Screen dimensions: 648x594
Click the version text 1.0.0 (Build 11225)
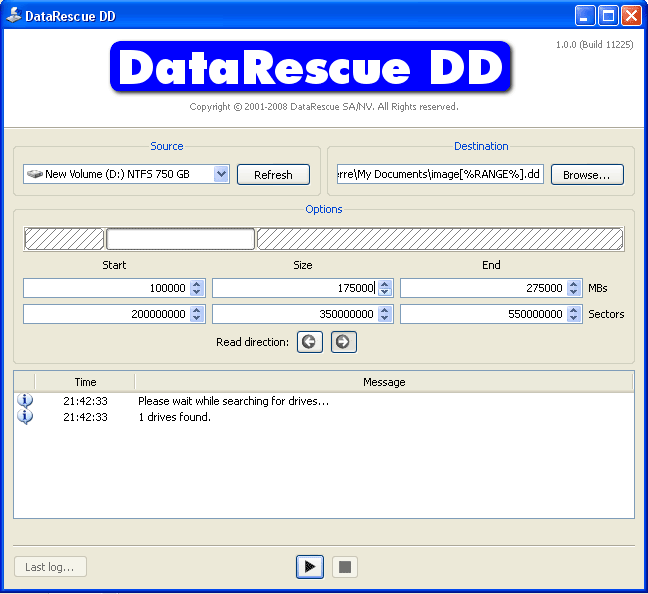tap(594, 44)
